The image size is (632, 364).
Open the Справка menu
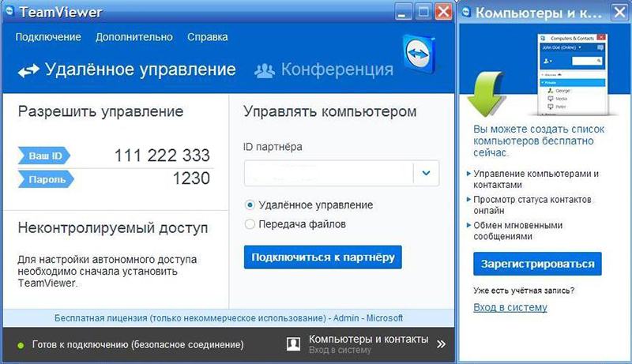click(x=208, y=37)
